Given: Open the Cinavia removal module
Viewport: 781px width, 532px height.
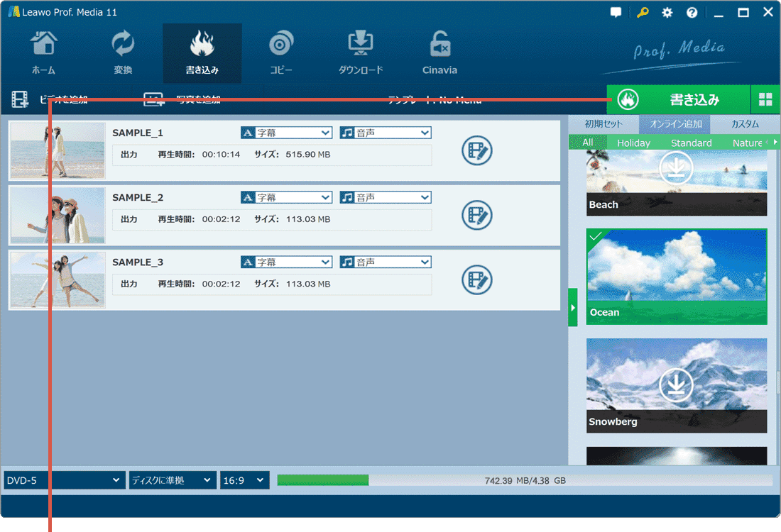Looking at the screenshot, I should click(x=439, y=53).
